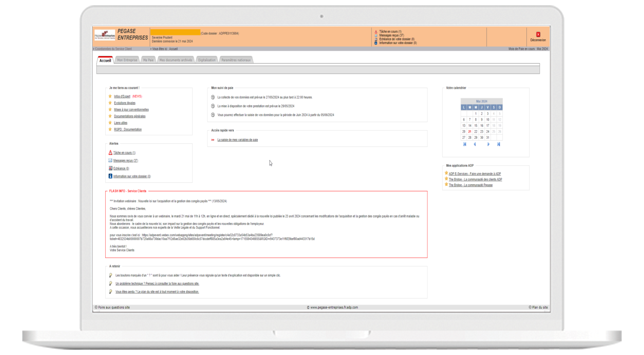Click the Pegase Entreprises logo
The width and height of the screenshot is (644, 355).
click(x=105, y=35)
